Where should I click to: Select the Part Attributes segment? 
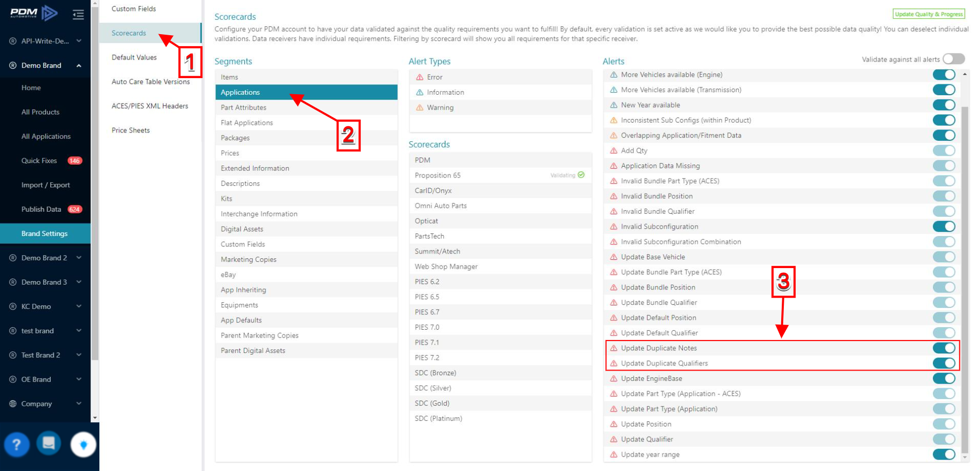tap(306, 108)
